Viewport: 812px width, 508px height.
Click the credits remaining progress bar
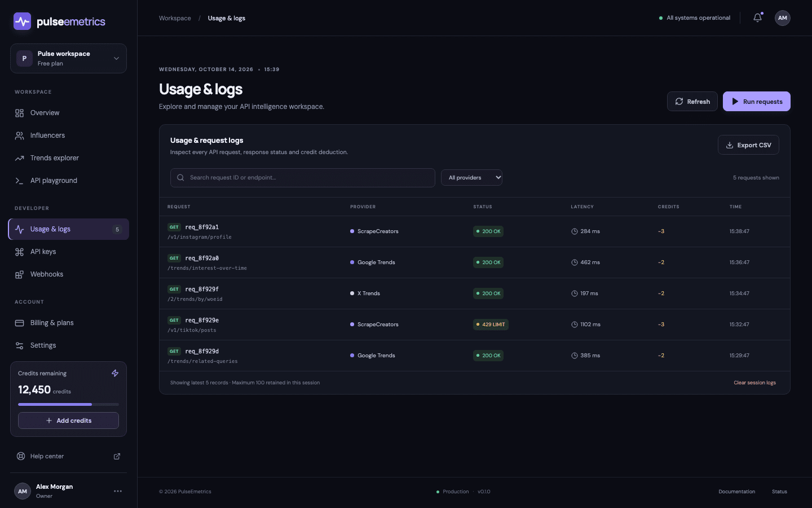click(x=68, y=404)
